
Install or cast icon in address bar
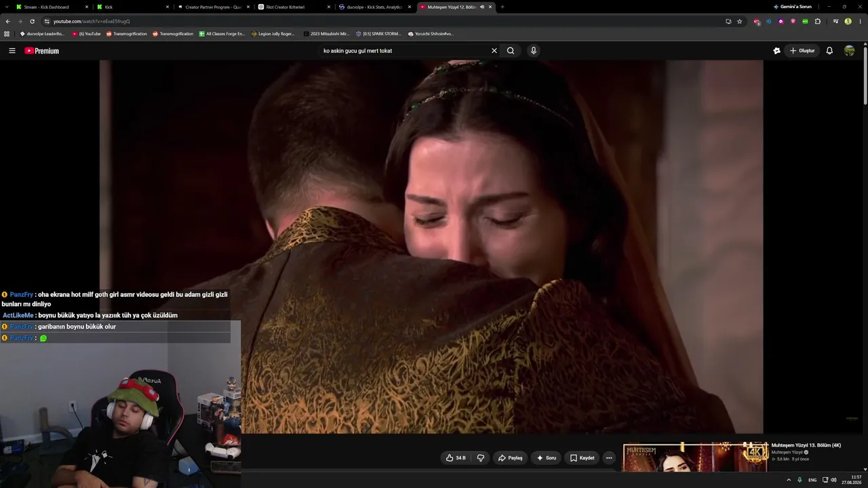[728, 21]
